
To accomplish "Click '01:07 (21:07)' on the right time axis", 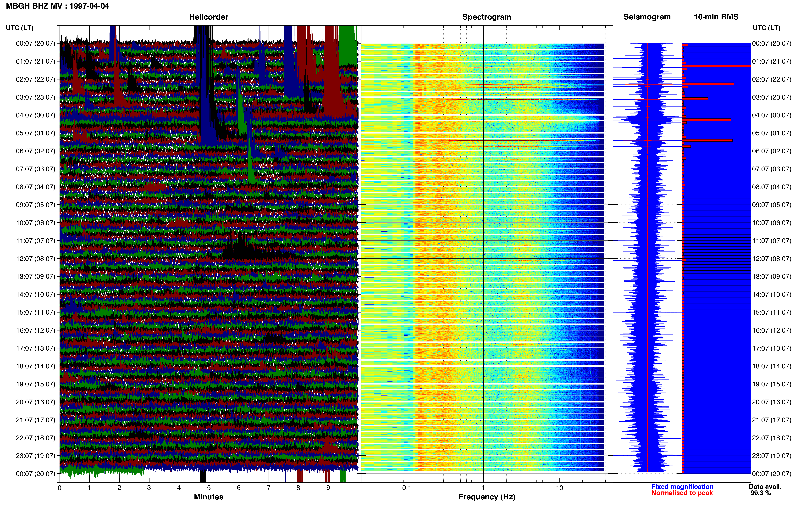I will pyautogui.click(x=772, y=61).
